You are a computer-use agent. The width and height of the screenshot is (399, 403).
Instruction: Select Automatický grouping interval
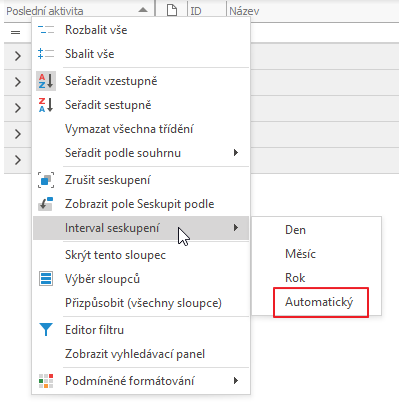pos(319,302)
